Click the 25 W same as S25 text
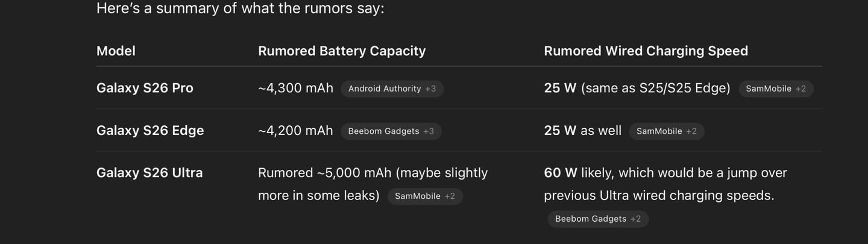The width and height of the screenshot is (868, 244). point(637,89)
